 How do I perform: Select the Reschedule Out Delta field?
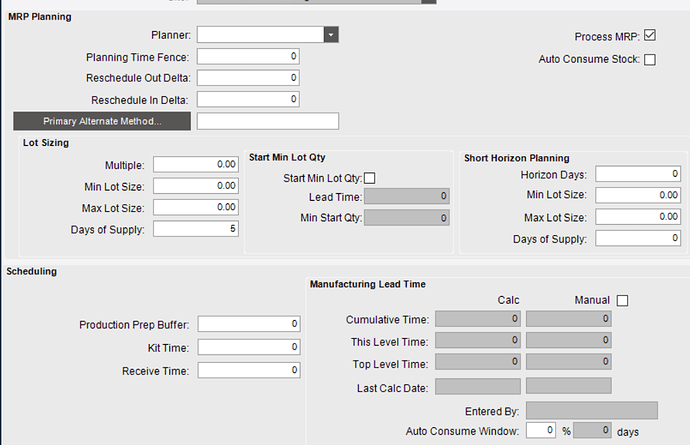tap(248, 78)
